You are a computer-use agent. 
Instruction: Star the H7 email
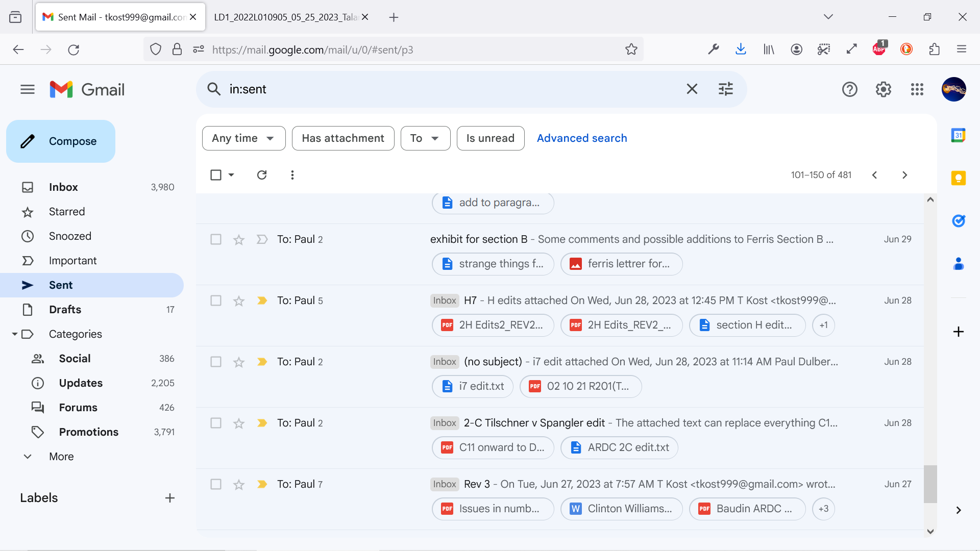click(238, 301)
